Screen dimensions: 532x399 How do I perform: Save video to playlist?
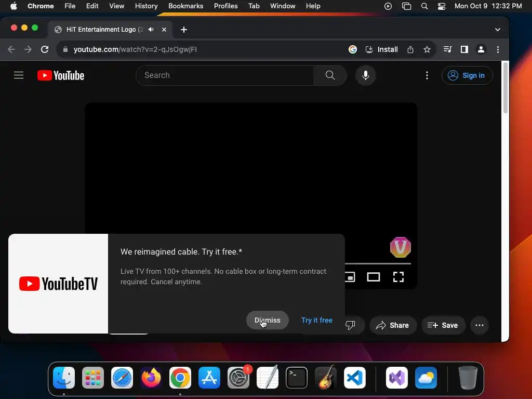coord(443,325)
